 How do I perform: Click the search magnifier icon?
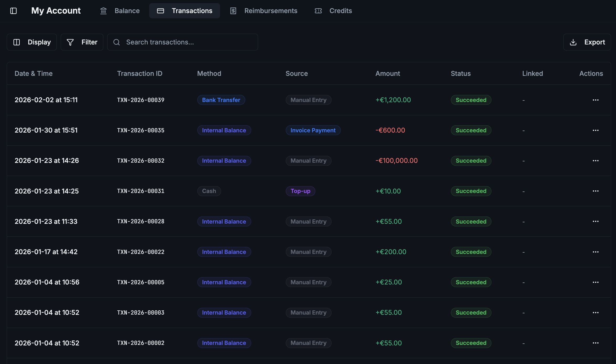(x=117, y=42)
